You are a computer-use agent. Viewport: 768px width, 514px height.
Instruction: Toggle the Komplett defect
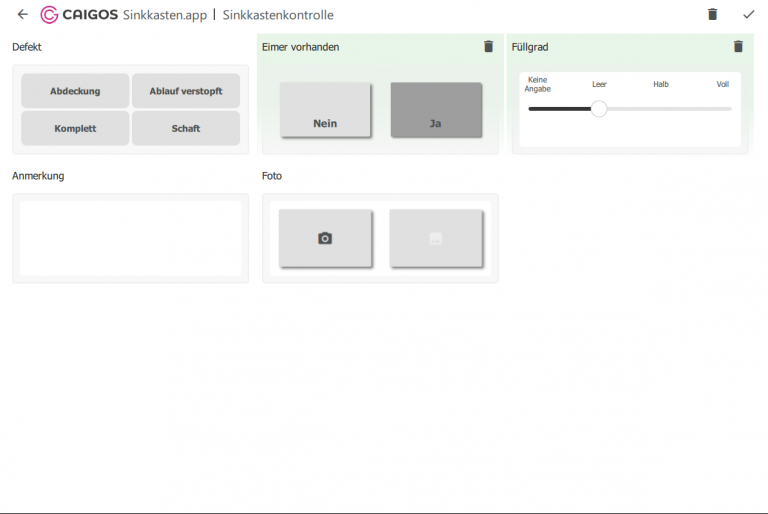(75, 128)
